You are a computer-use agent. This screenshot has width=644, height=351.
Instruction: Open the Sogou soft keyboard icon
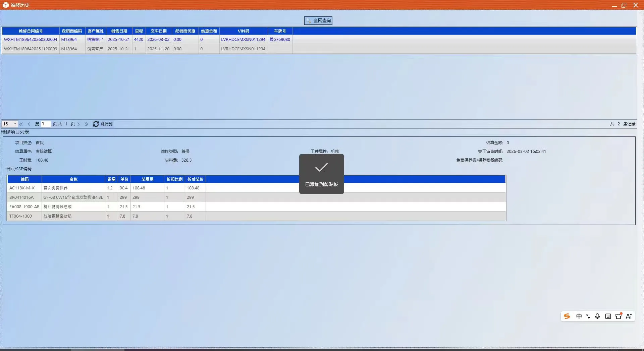(x=608, y=316)
